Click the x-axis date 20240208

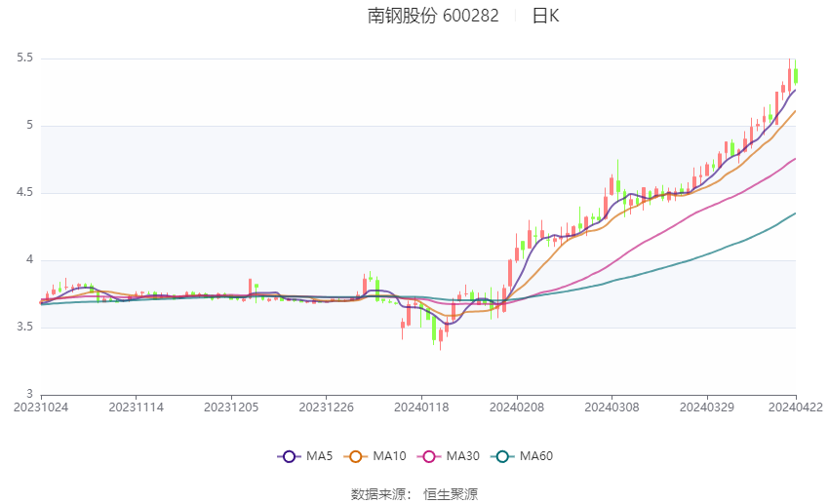(x=517, y=407)
